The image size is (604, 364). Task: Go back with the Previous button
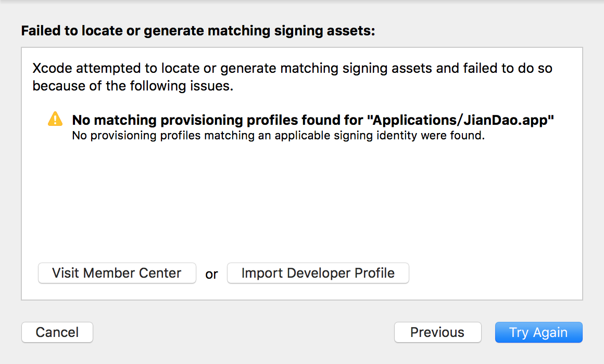[x=437, y=332]
